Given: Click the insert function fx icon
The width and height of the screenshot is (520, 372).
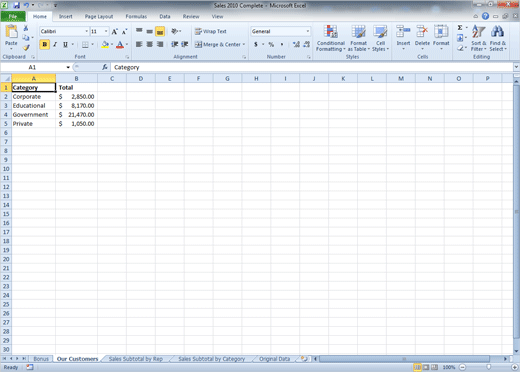Looking at the screenshot, I should click(x=105, y=67).
